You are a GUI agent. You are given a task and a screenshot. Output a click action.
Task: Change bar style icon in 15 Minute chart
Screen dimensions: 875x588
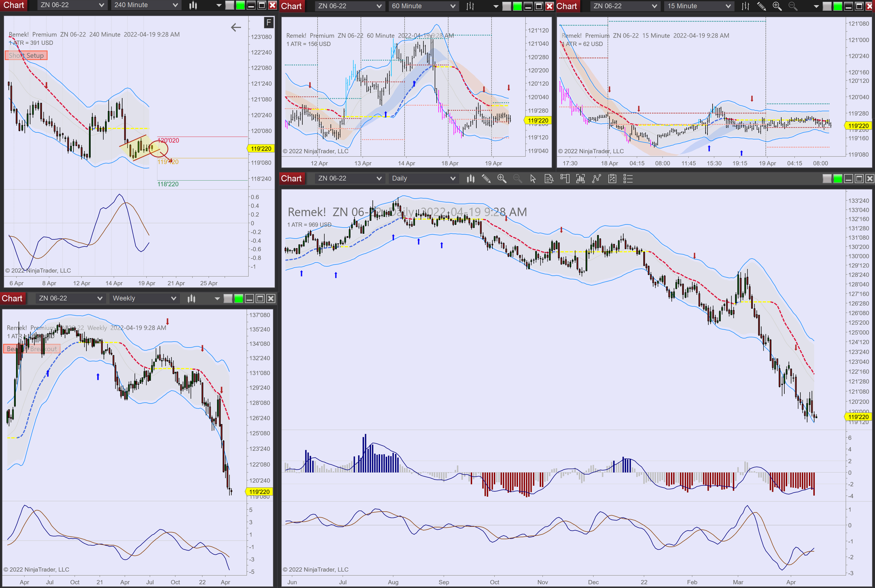(x=745, y=6)
